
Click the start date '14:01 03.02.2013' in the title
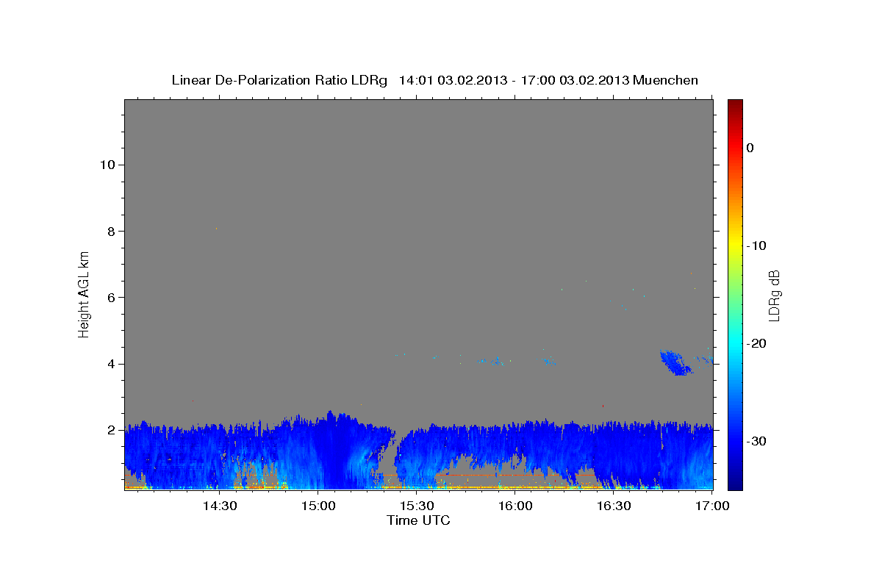(x=453, y=80)
